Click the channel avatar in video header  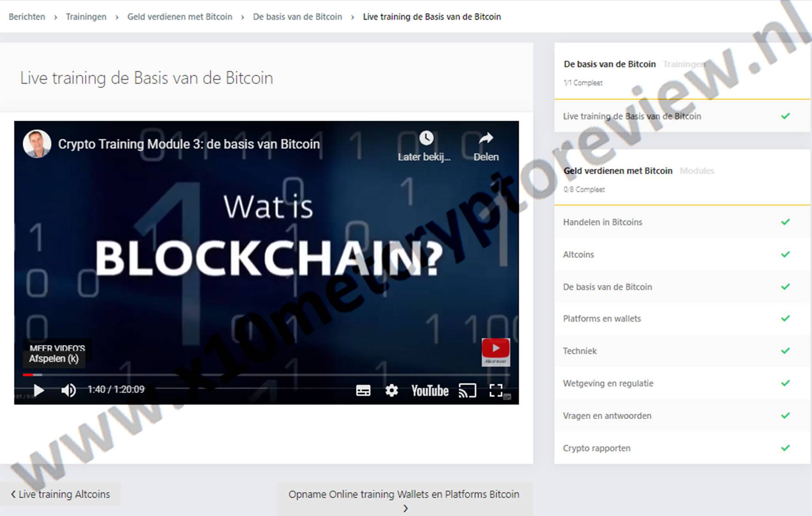pyautogui.click(x=37, y=144)
